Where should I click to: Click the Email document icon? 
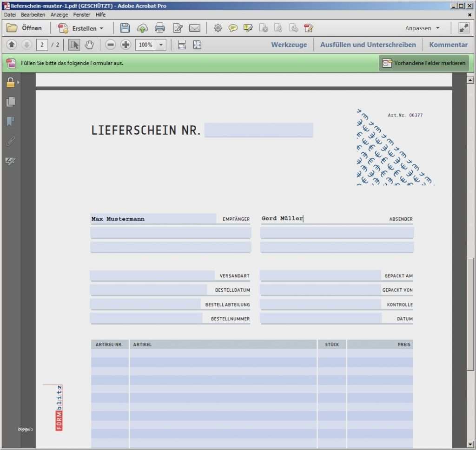click(x=195, y=28)
